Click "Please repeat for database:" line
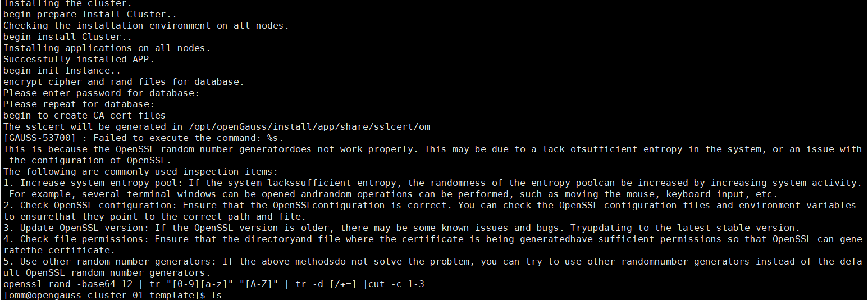868x300 pixels. click(79, 104)
